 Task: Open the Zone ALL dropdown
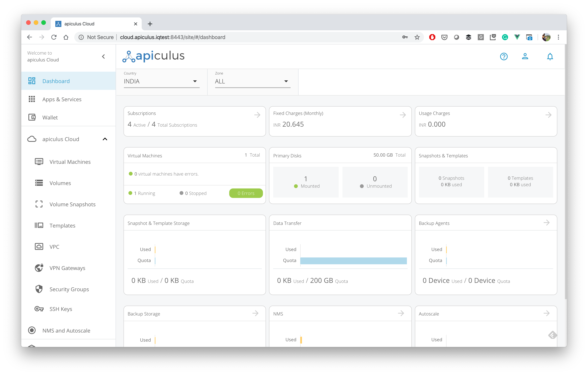(x=252, y=81)
